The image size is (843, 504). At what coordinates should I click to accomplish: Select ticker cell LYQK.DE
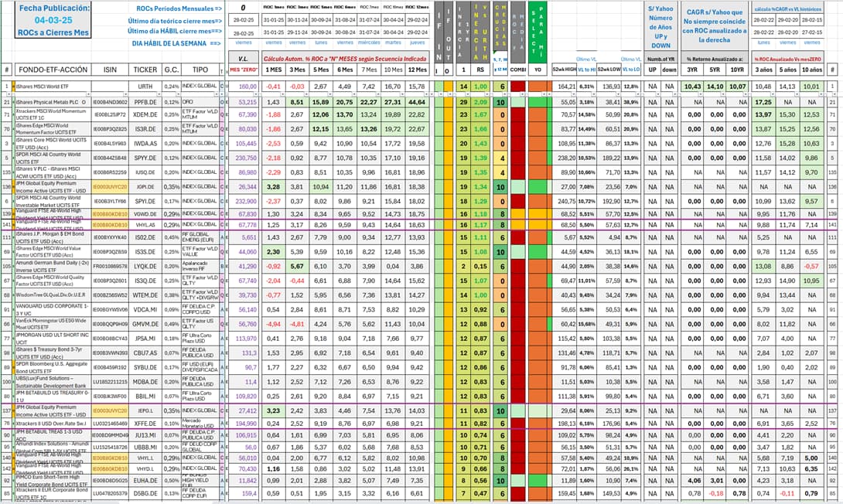tap(145, 266)
